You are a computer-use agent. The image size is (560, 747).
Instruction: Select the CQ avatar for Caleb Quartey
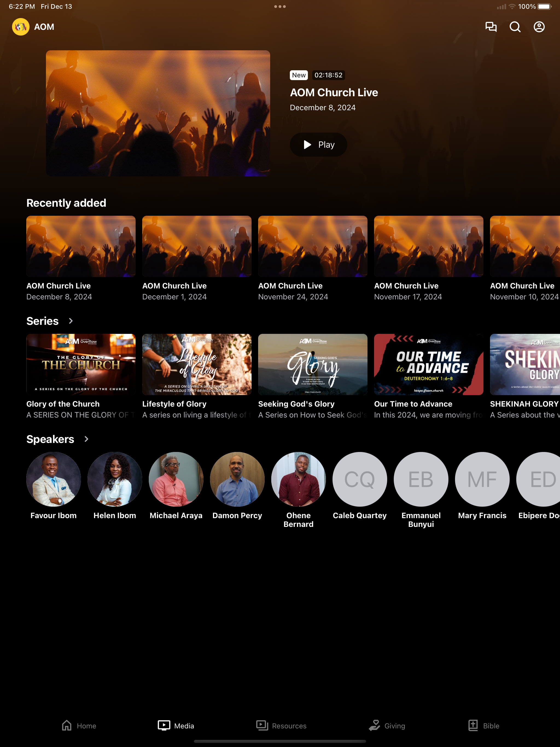click(x=360, y=479)
